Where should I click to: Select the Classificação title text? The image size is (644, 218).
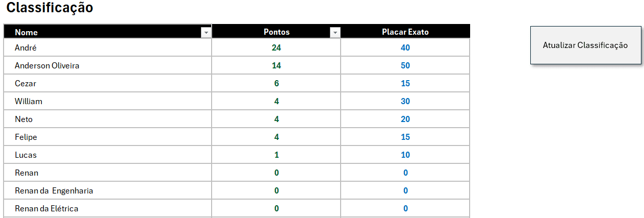pyautogui.click(x=49, y=8)
